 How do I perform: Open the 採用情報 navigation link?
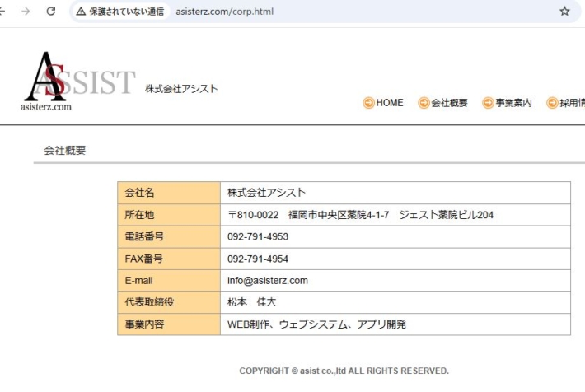coord(572,103)
